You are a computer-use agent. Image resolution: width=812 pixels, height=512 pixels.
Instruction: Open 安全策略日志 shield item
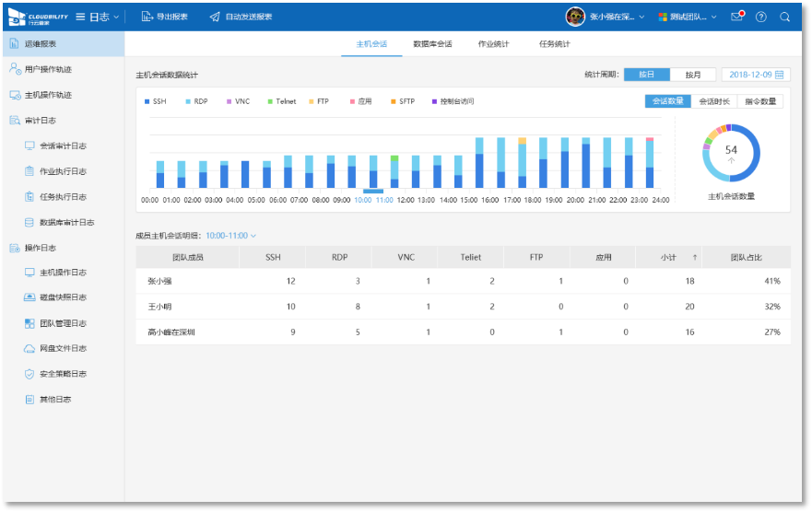tap(63, 374)
